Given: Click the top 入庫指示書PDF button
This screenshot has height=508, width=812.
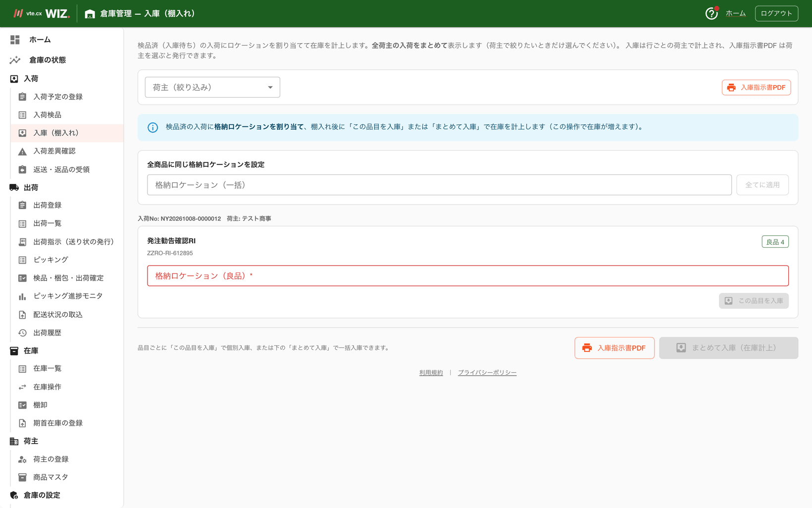Looking at the screenshot, I should 756,87.
